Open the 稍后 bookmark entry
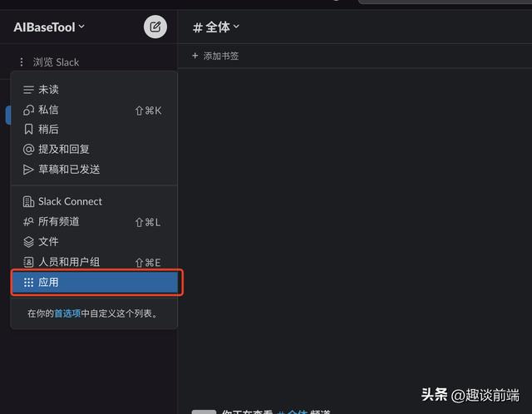The height and width of the screenshot is (414, 532). click(x=48, y=130)
